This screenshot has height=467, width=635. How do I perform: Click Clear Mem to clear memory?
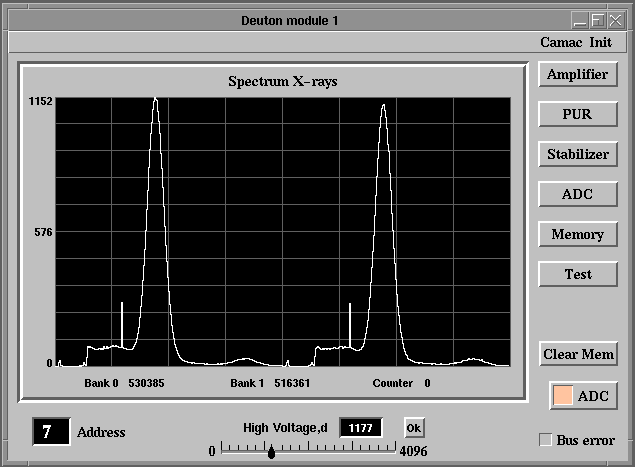coord(577,354)
